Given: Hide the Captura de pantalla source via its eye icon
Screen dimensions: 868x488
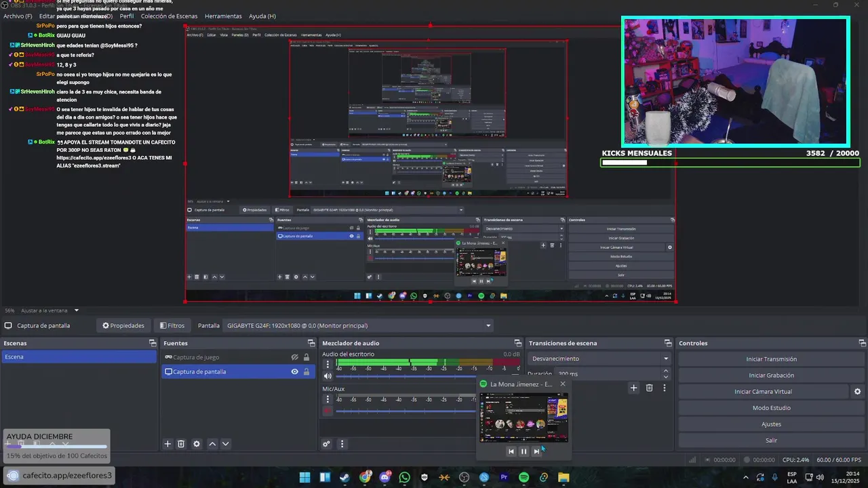Looking at the screenshot, I should tap(295, 371).
